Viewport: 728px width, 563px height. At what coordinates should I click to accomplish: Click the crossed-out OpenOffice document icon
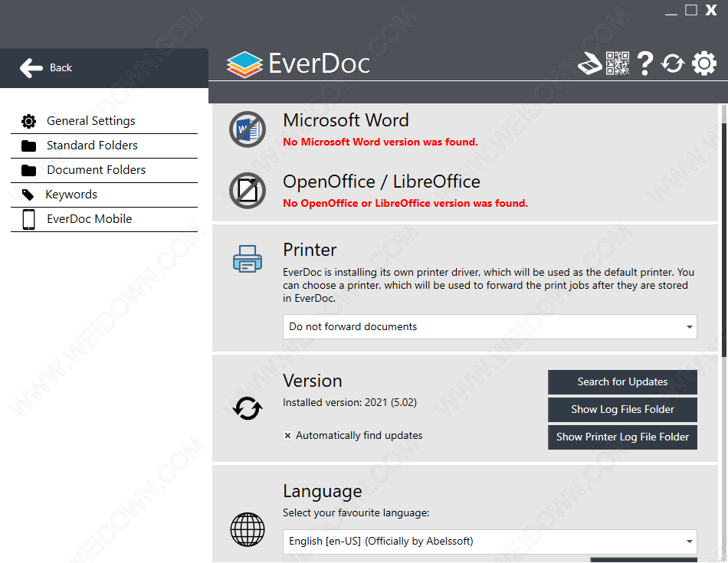pos(248,191)
